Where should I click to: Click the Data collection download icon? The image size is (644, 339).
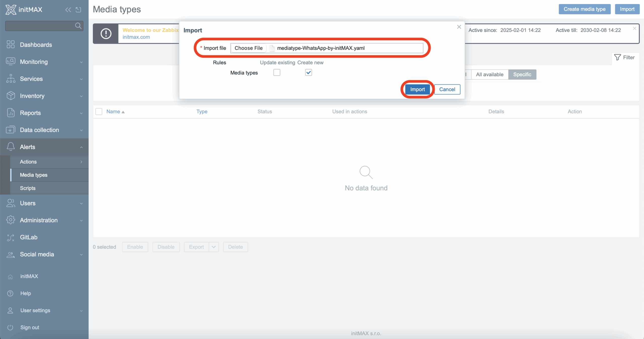coord(11,130)
